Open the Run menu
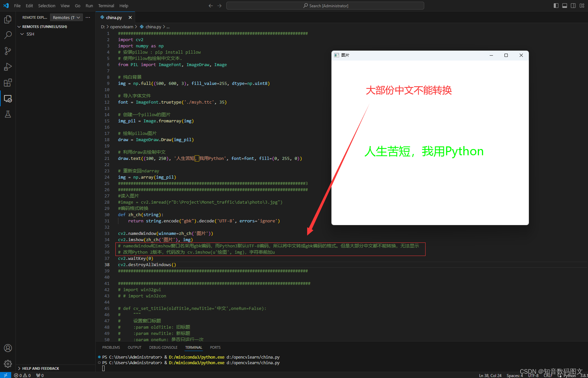This screenshot has width=588, height=378. coord(89,6)
